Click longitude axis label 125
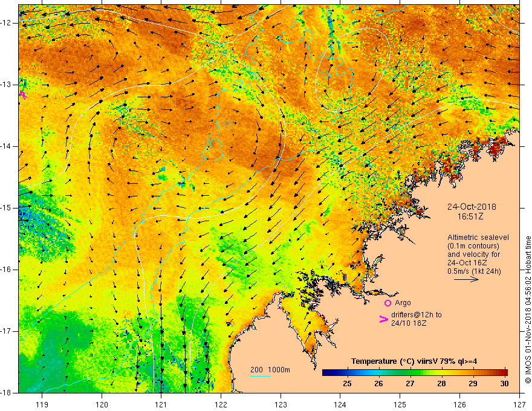Image resolution: width=532 pixels, height=411 pixels. pyautogui.click(x=400, y=404)
